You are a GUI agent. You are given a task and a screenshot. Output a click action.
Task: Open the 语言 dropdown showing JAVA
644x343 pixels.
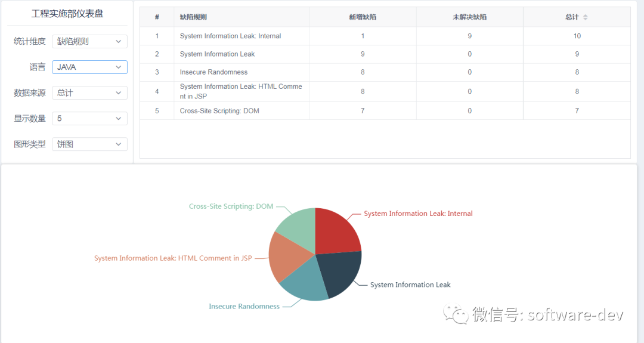click(89, 67)
